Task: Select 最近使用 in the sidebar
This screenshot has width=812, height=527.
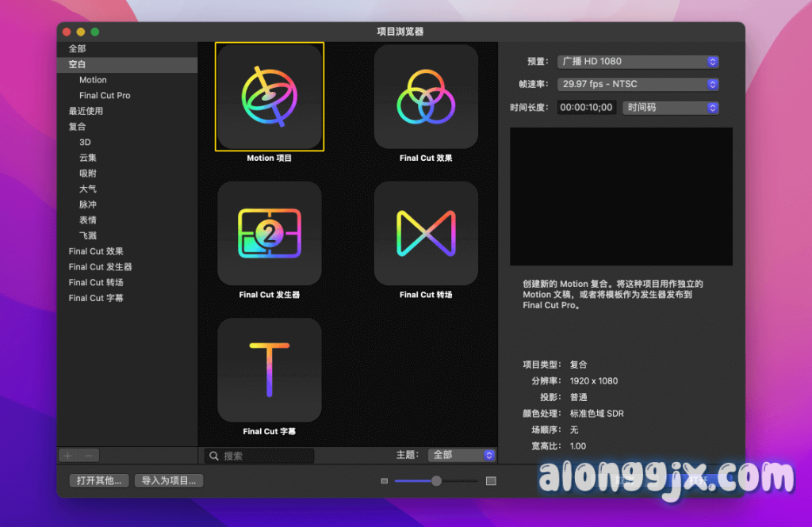Action: click(86, 111)
